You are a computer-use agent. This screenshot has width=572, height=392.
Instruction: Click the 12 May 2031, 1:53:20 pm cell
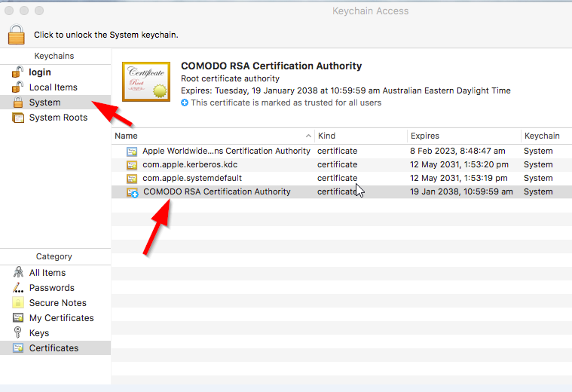[459, 164]
